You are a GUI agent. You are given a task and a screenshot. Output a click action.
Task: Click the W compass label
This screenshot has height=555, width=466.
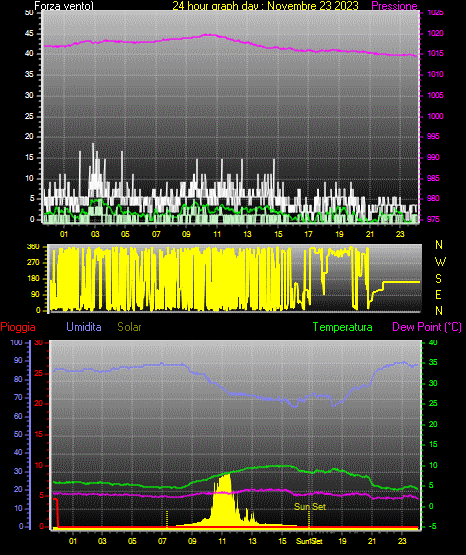click(x=440, y=262)
